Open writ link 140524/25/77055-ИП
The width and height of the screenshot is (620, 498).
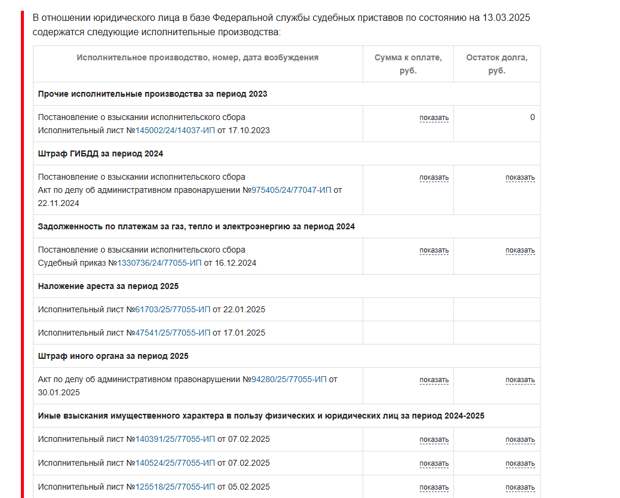pyautogui.click(x=175, y=463)
